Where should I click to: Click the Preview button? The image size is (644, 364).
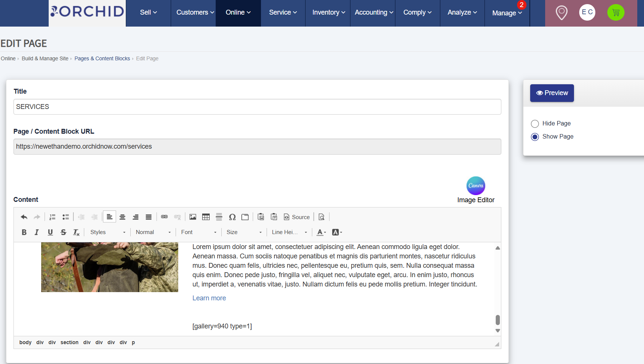tap(552, 93)
